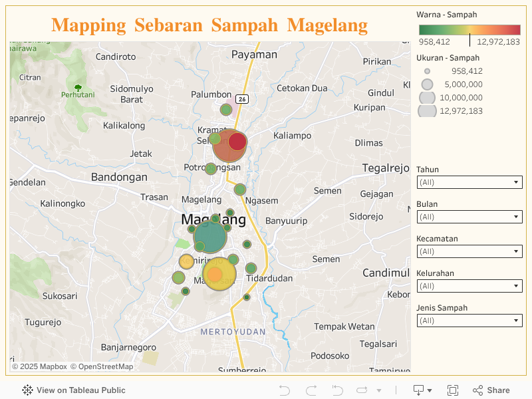Viewport: 532px width, 399px height.
Task: Click the Redo arrow in toolbar
Action: 311,390
